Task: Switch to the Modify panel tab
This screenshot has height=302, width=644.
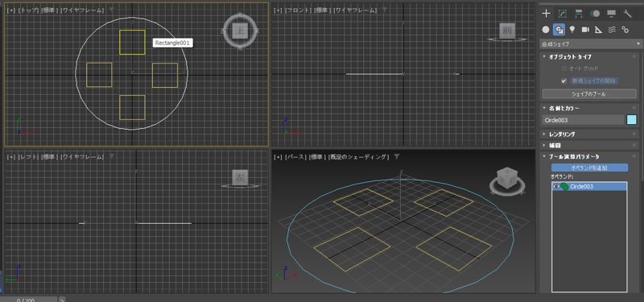Action: pyautogui.click(x=562, y=14)
